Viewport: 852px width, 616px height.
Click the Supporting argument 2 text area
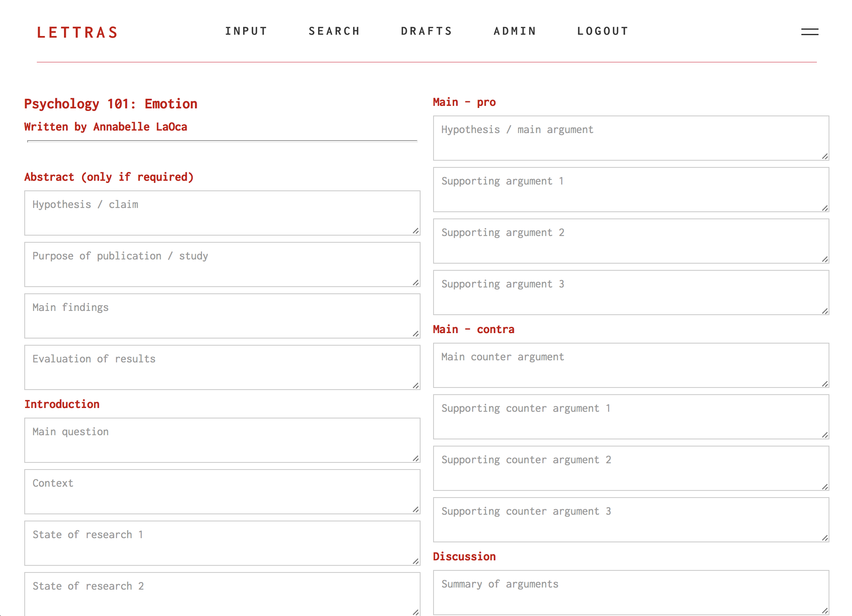coord(631,241)
